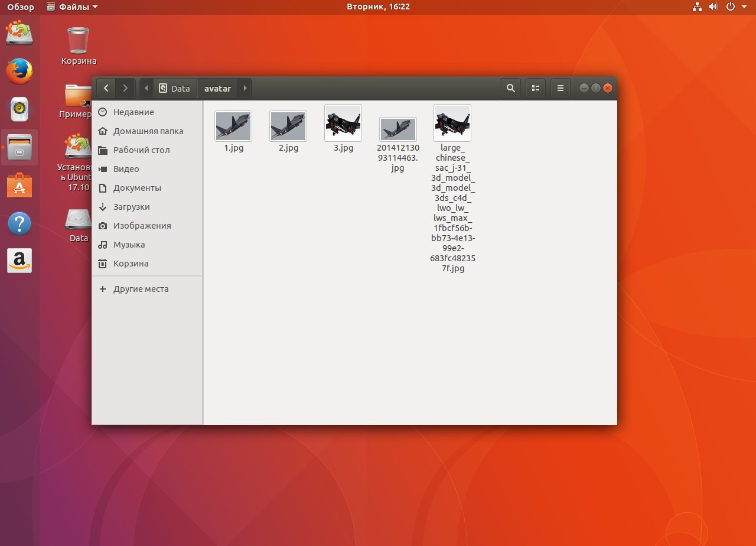Open the Файлы application menu

coord(72,7)
